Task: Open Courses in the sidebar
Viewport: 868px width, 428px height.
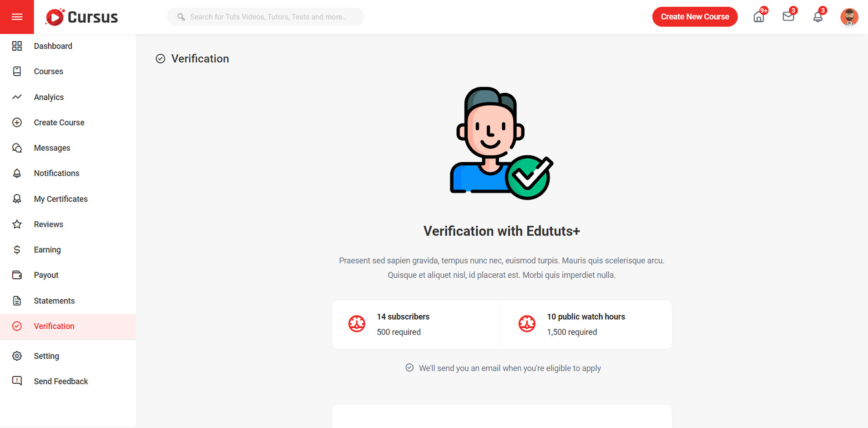Action: (48, 71)
